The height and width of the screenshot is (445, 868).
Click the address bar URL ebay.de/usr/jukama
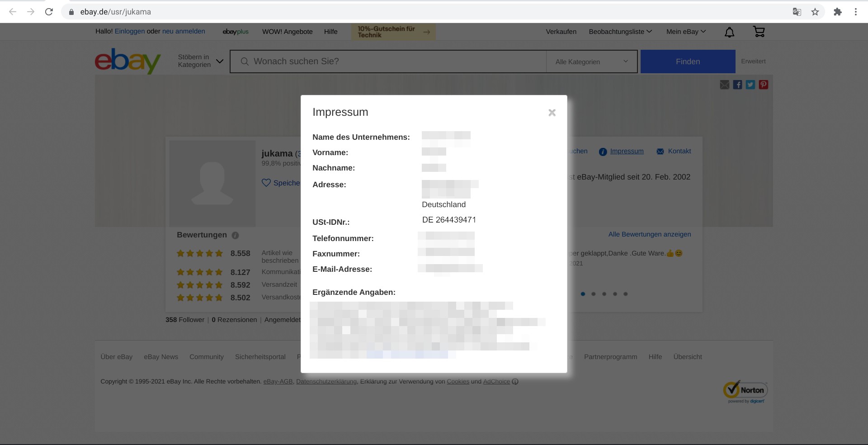pyautogui.click(x=116, y=12)
